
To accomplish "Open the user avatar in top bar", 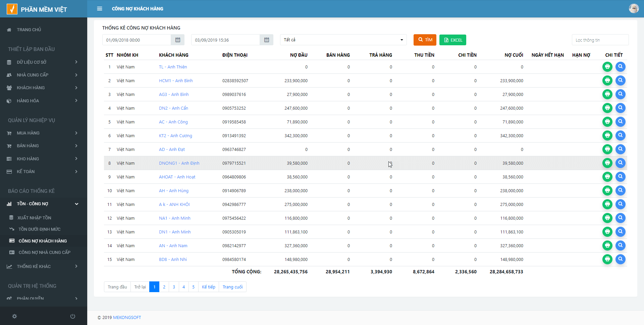I will coord(634,8).
